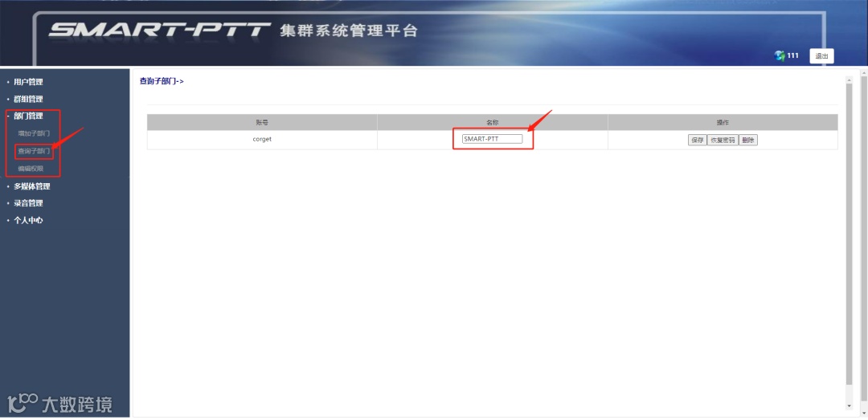Select 查询子部门 submenu item
Screen dimensions: 868x420
(x=34, y=150)
